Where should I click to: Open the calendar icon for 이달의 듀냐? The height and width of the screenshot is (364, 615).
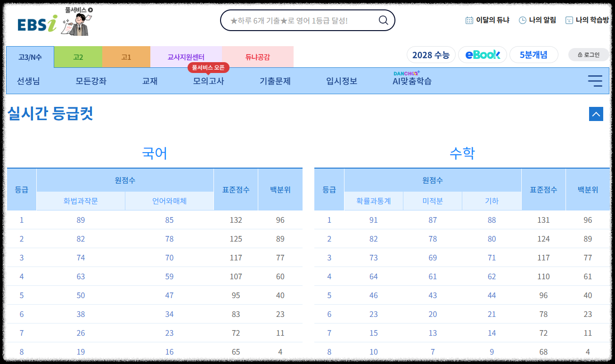click(x=468, y=20)
